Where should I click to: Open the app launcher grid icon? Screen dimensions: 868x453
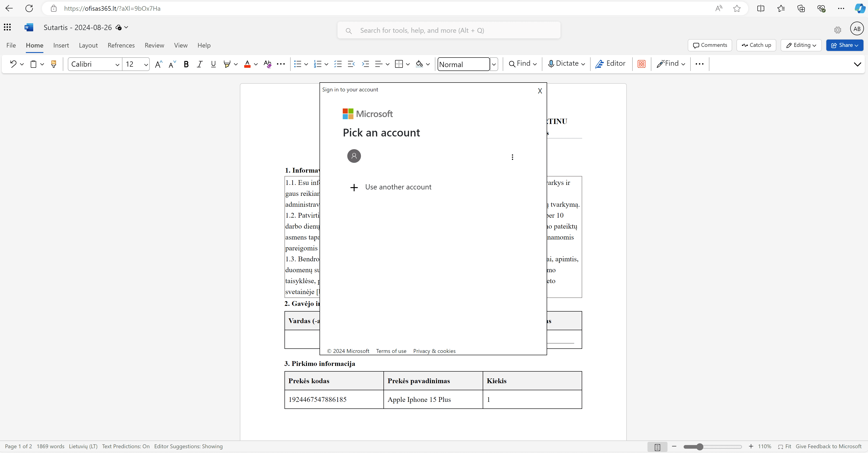point(8,27)
